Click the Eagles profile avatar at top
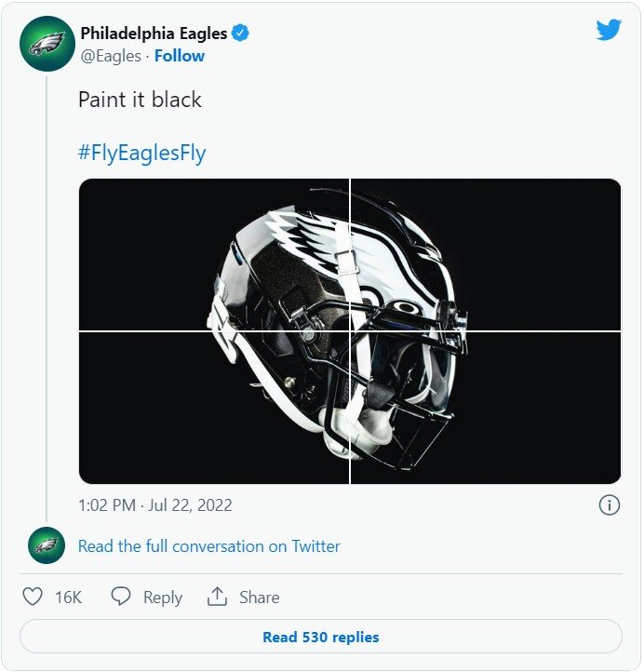The image size is (644, 672). pyautogui.click(x=47, y=44)
